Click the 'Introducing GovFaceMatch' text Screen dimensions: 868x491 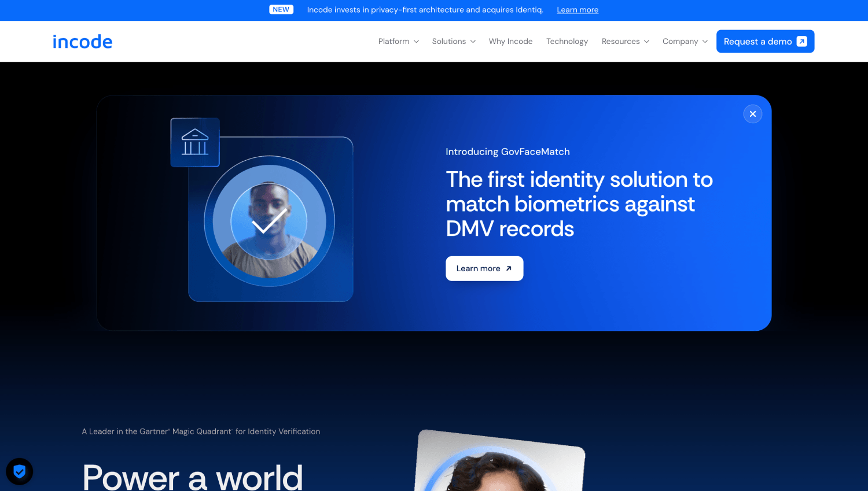507,152
